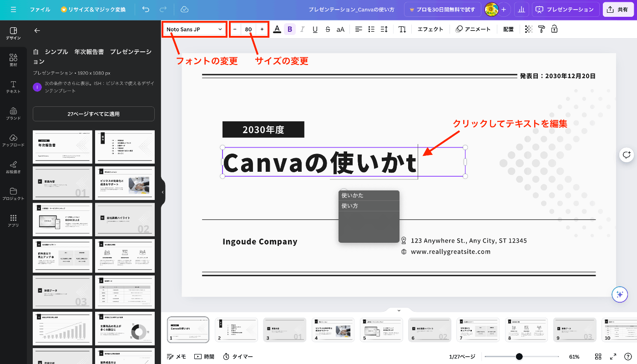Open line spacing settings
Screen dimensions: 637x364
(x=384, y=29)
